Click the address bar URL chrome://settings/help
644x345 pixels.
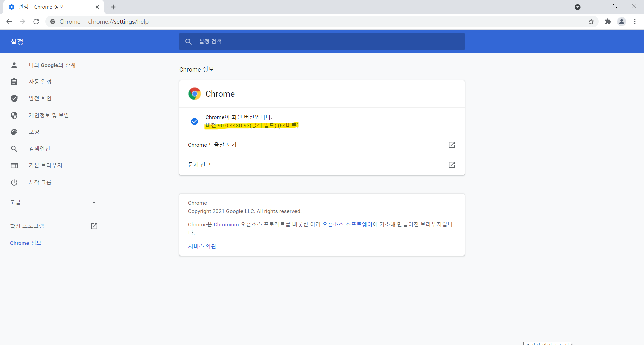[118, 22]
